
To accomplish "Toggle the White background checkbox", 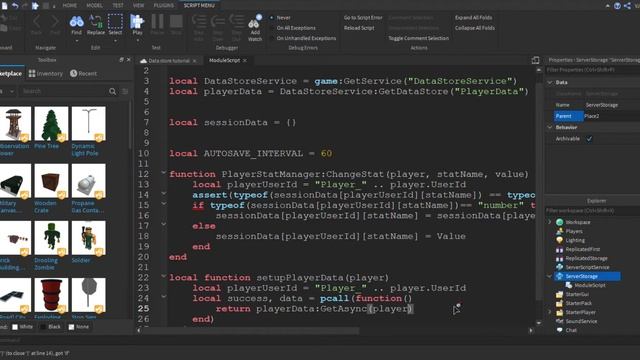I will tap(15, 327).
